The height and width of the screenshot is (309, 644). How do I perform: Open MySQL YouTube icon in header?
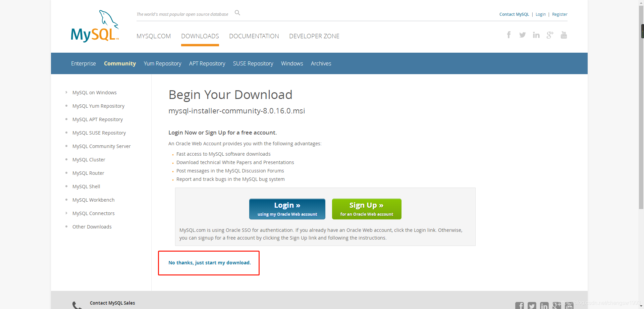click(x=564, y=35)
